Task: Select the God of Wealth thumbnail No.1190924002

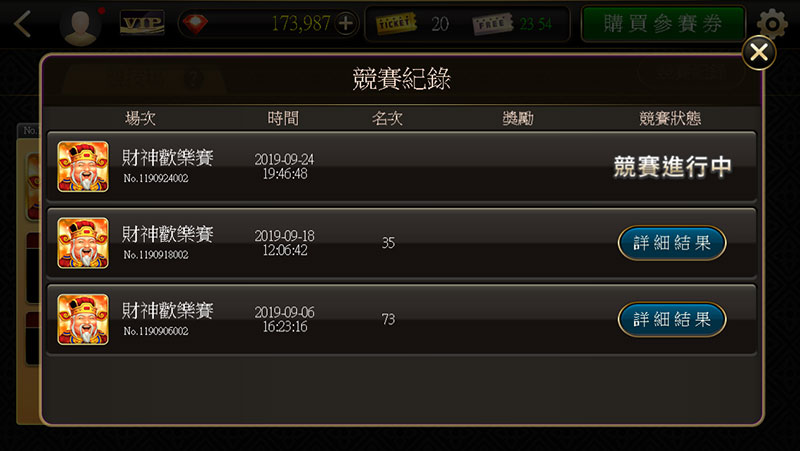Action: coord(83,166)
